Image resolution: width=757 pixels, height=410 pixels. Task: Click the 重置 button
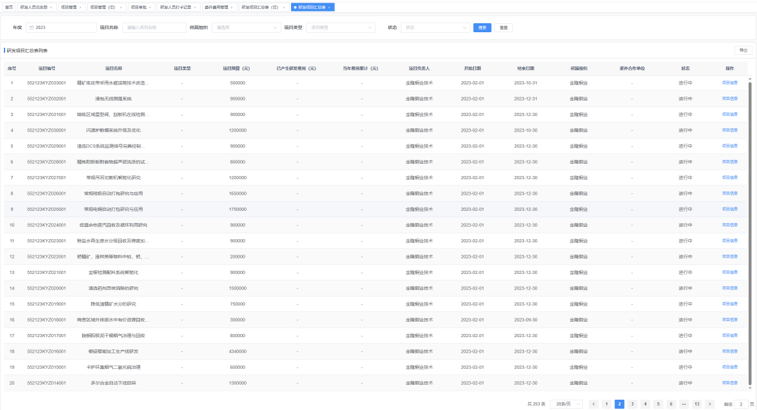pos(504,28)
